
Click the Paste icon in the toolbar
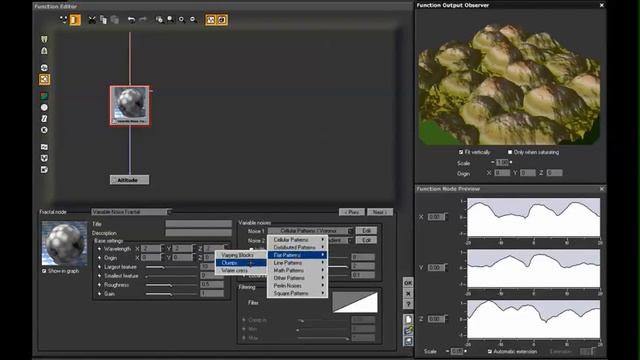[115, 20]
